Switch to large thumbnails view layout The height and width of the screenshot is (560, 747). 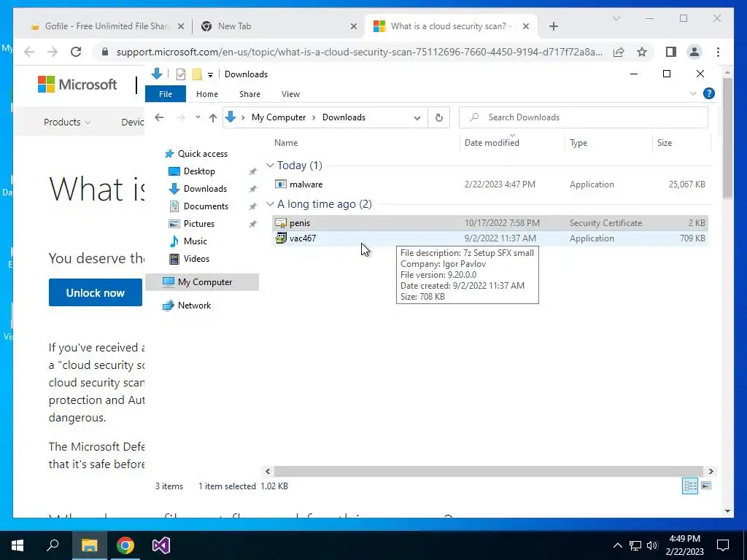(x=706, y=486)
